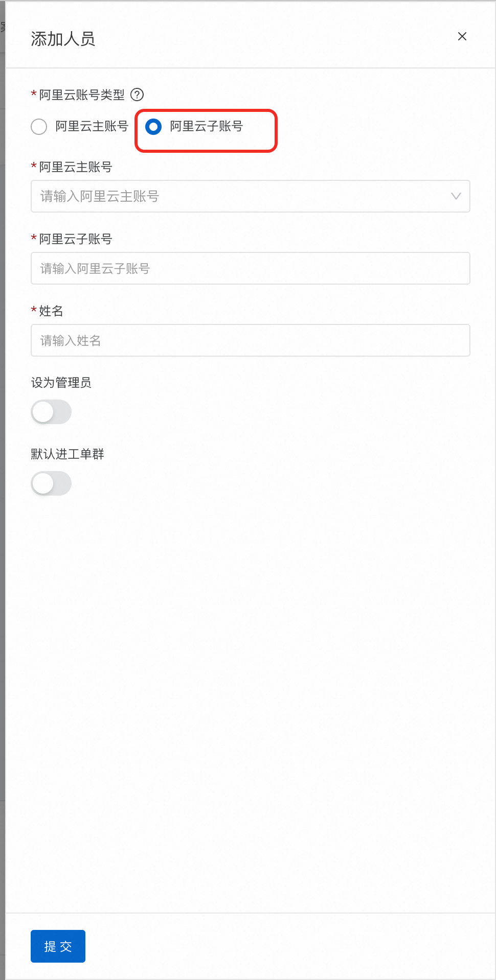
Task: Focus the 请输入姓名 input field
Action: [x=250, y=340]
